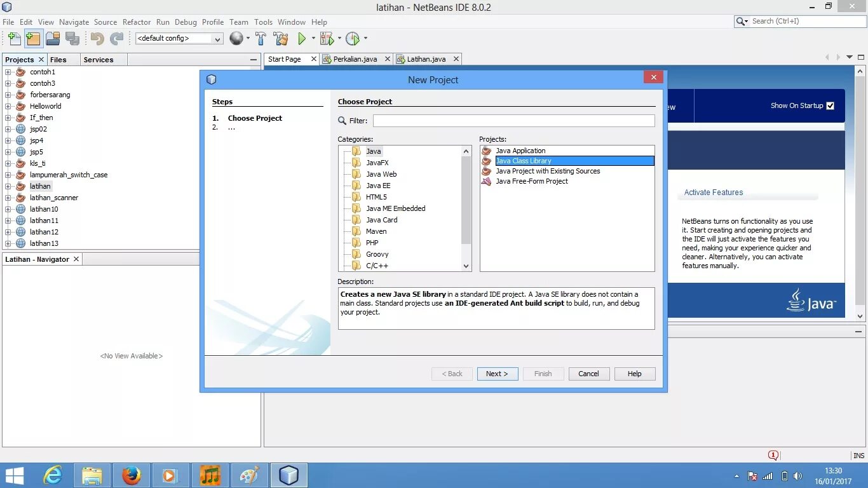Select the Java Card category
Image resolution: width=868 pixels, height=488 pixels.
point(382,220)
